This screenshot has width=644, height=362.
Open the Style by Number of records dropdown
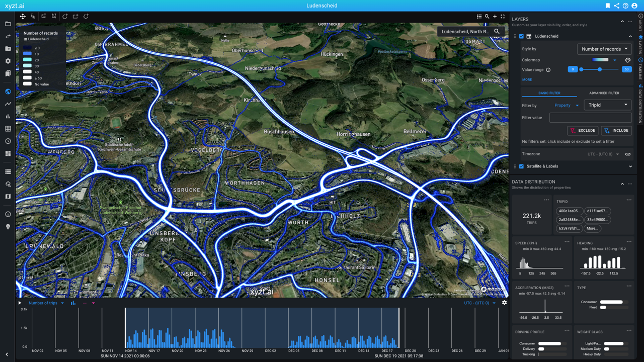[604, 49]
